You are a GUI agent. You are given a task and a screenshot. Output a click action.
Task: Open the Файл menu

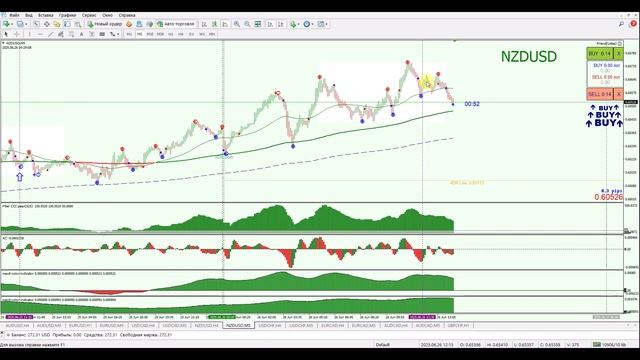point(14,15)
